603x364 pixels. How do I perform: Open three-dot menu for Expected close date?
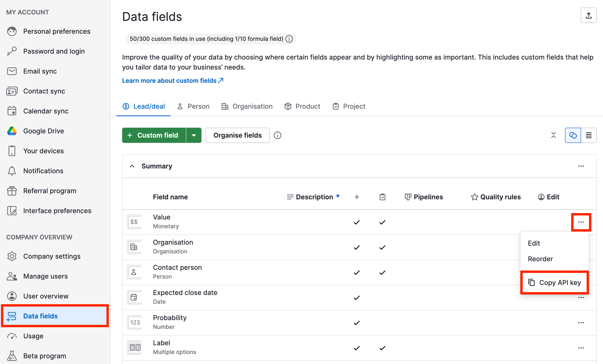581,298
